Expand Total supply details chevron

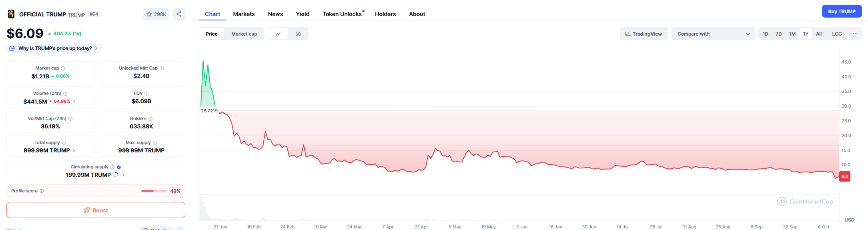[x=74, y=150]
